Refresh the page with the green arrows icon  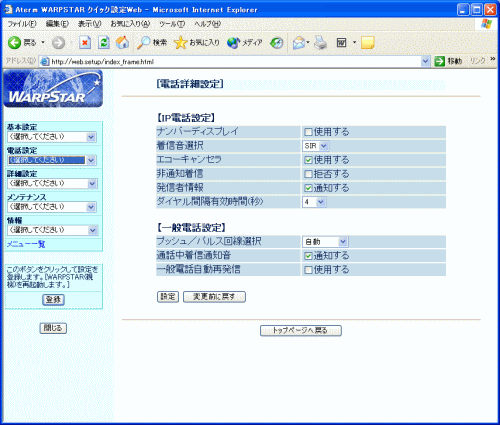point(104,43)
